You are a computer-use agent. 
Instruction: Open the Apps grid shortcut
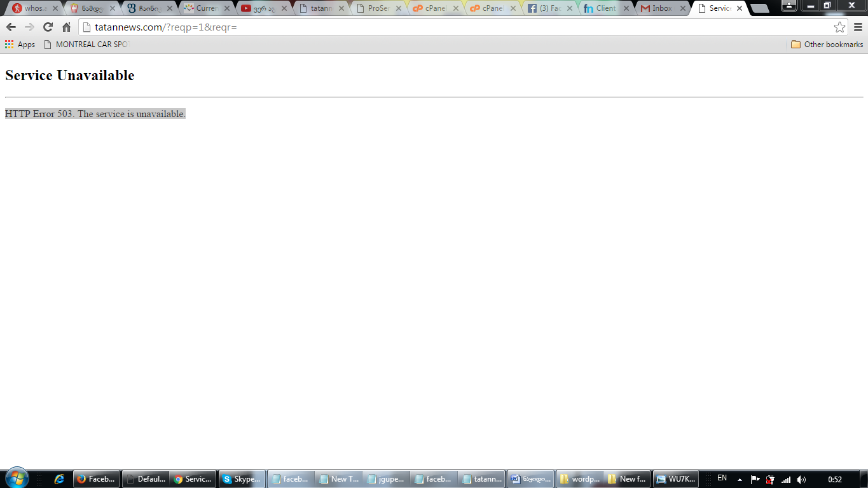[20, 45]
